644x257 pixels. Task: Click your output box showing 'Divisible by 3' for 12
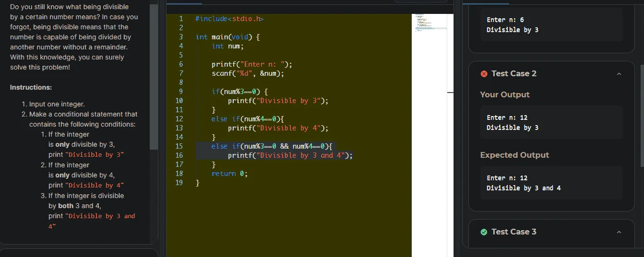551,122
